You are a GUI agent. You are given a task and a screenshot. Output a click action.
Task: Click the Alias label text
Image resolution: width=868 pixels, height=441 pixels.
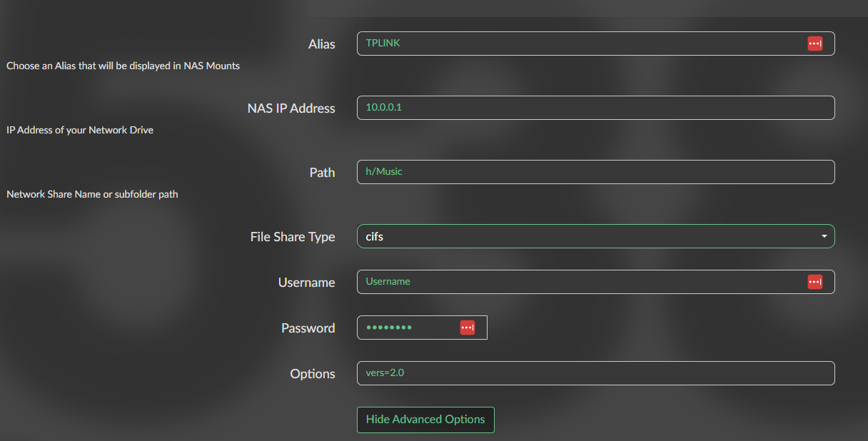[x=321, y=44]
